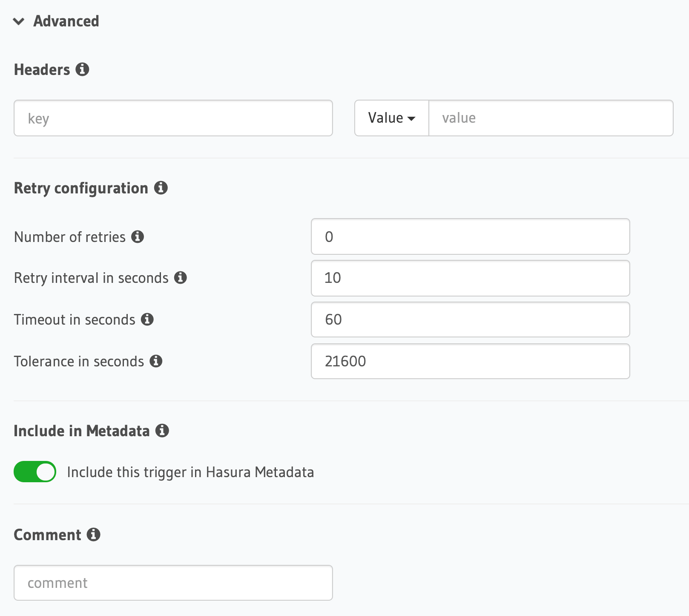Click the Tolerance field showing 21600
Screen dimensions: 689x616
[470, 361]
